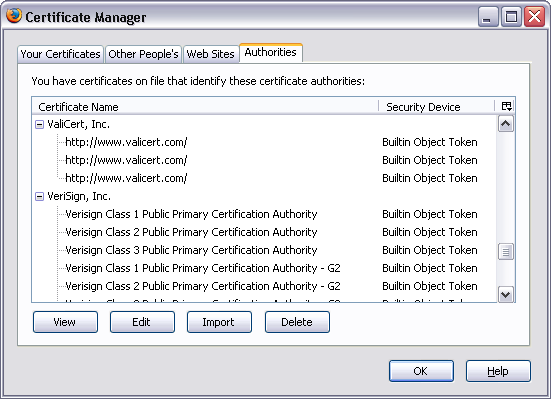
Task: Click the Edit button
Action: [142, 322]
